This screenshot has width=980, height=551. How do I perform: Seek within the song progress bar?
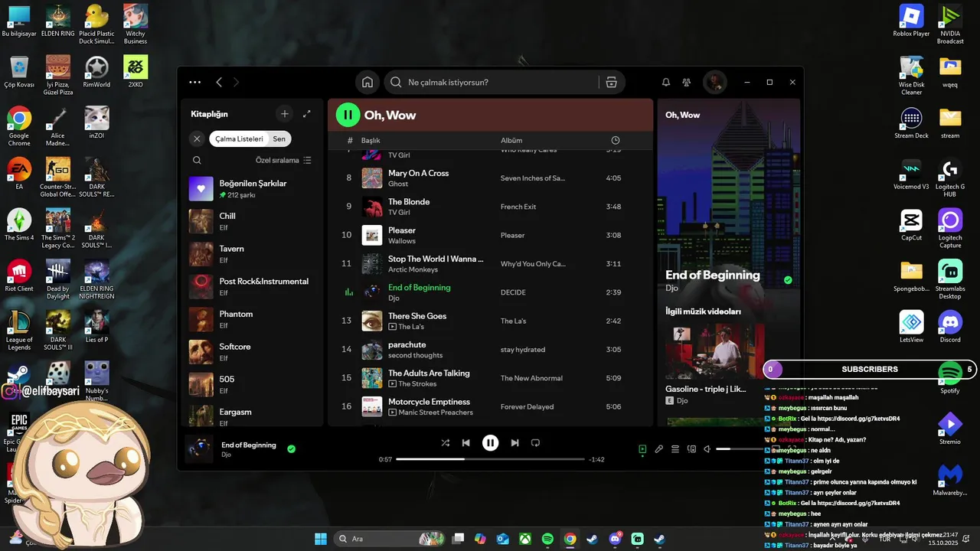(490, 459)
